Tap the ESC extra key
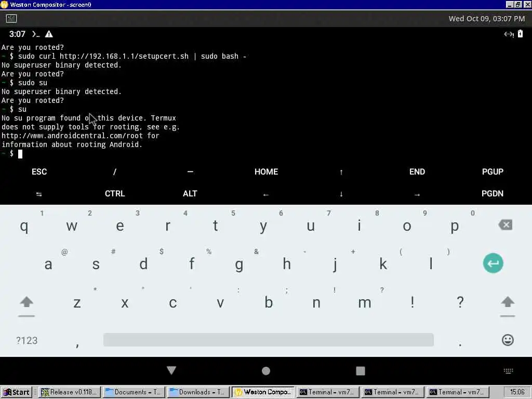Image resolution: width=532 pixels, height=399 pixels. click(x=39, y=171)
